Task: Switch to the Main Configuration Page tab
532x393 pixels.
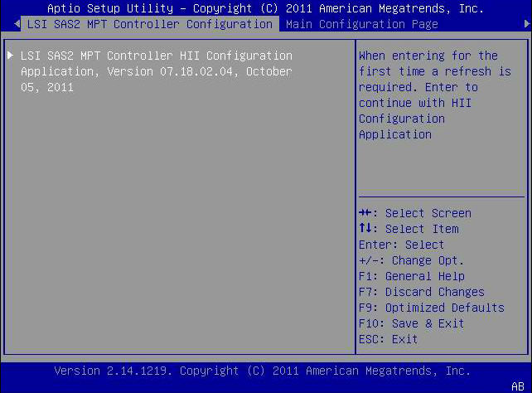Action: click(x=361, y=24)
